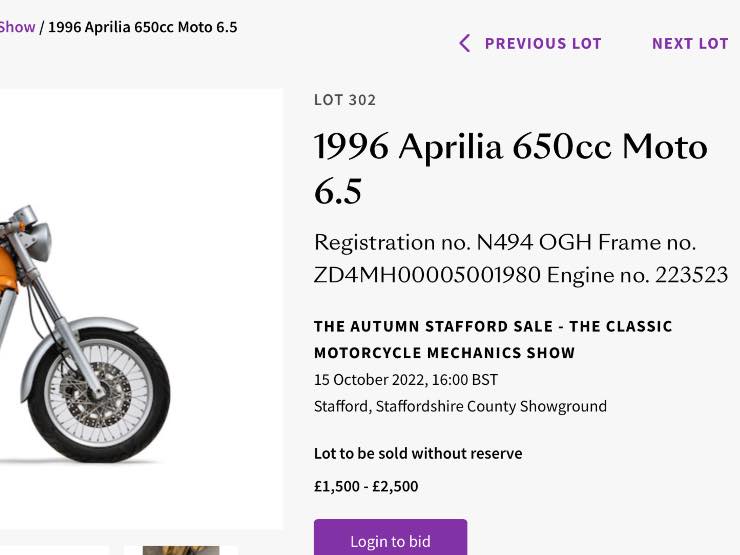Viewport: 740px width, 555px height.
Task: Click the breadcrumb current page 1996 Aprilia text
Action: point(142,27)
